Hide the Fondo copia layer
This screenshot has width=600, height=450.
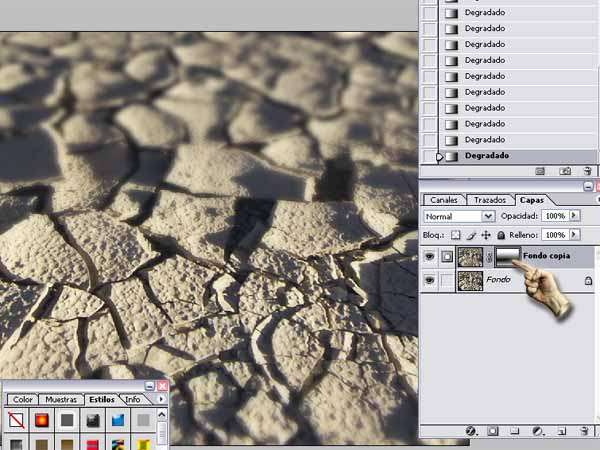click(429, 258)
